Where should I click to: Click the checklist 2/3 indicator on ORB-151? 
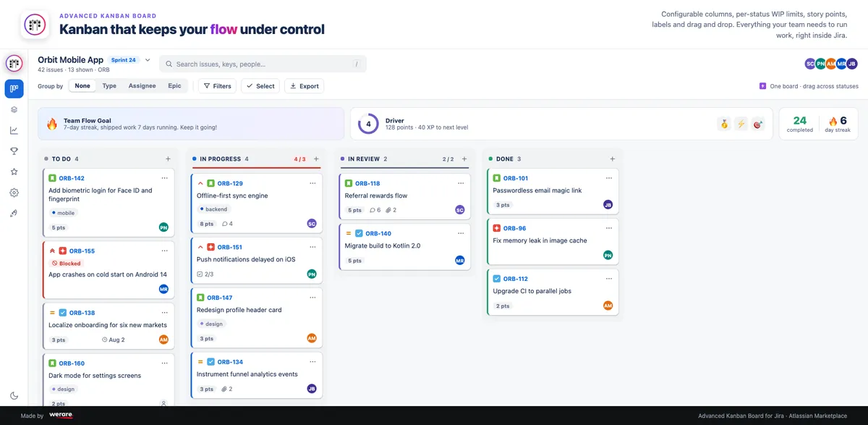(x=205, y=274)
